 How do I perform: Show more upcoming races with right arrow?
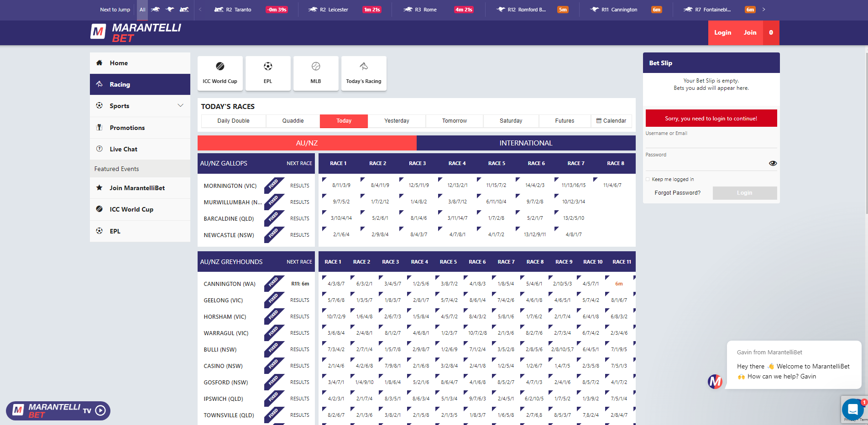click(763, 10)
